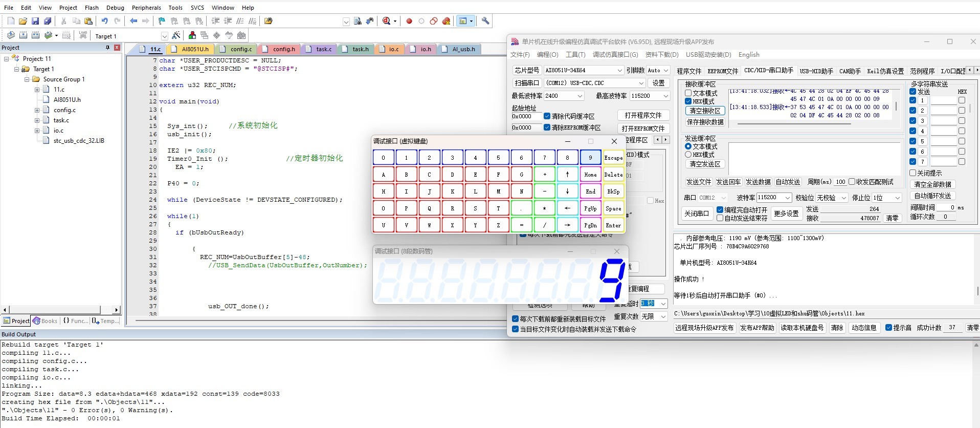Toggle 编程完自动打开 checkbox
980x428 pixels.
coord(720,210)
